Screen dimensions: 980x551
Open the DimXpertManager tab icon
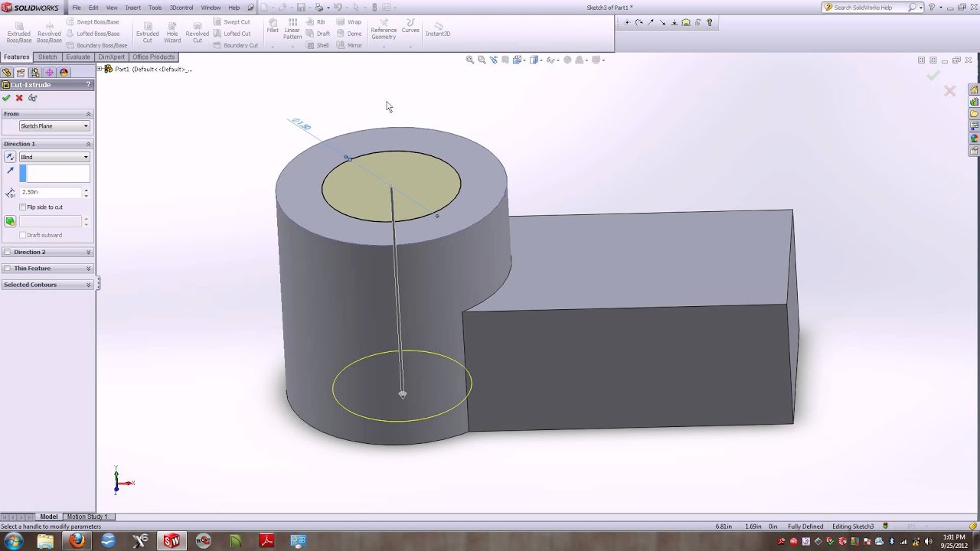[50, 73]
